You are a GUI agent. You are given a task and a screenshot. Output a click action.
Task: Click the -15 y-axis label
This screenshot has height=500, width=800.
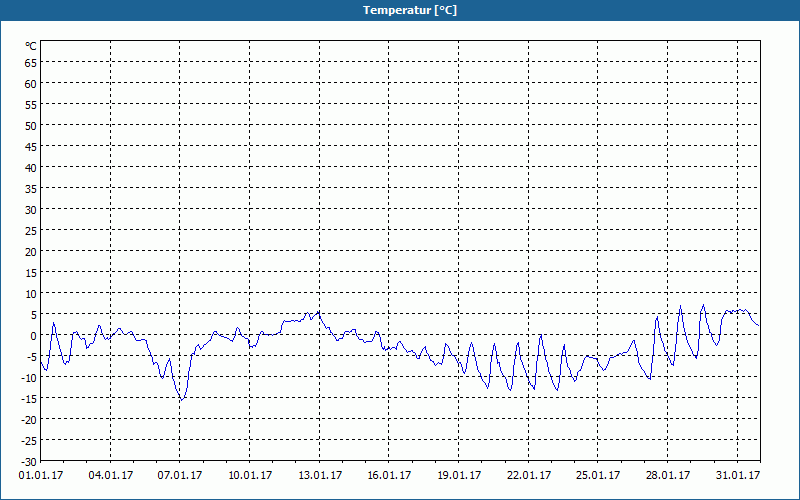29,399
